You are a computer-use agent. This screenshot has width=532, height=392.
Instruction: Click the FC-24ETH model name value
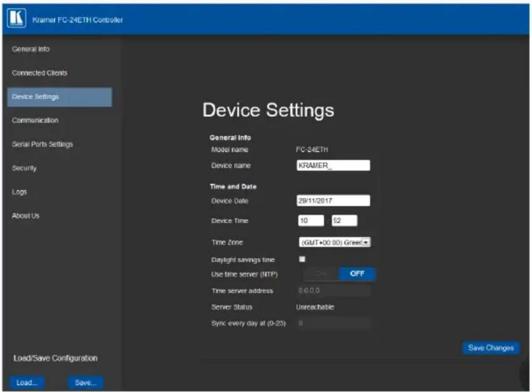pos(312,150)
